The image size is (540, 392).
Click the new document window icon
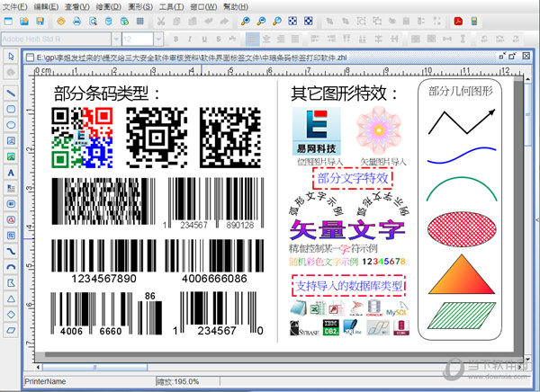[8, 22]
